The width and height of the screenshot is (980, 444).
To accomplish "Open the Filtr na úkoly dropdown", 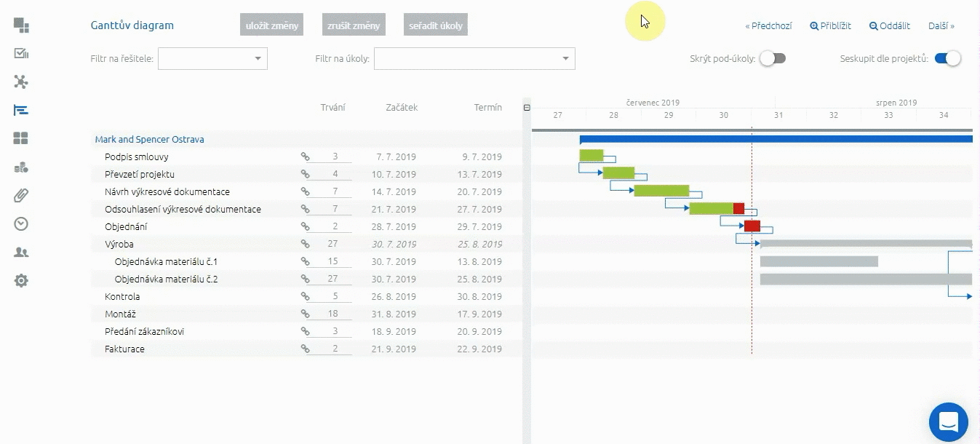I will [x=474, y=59].
